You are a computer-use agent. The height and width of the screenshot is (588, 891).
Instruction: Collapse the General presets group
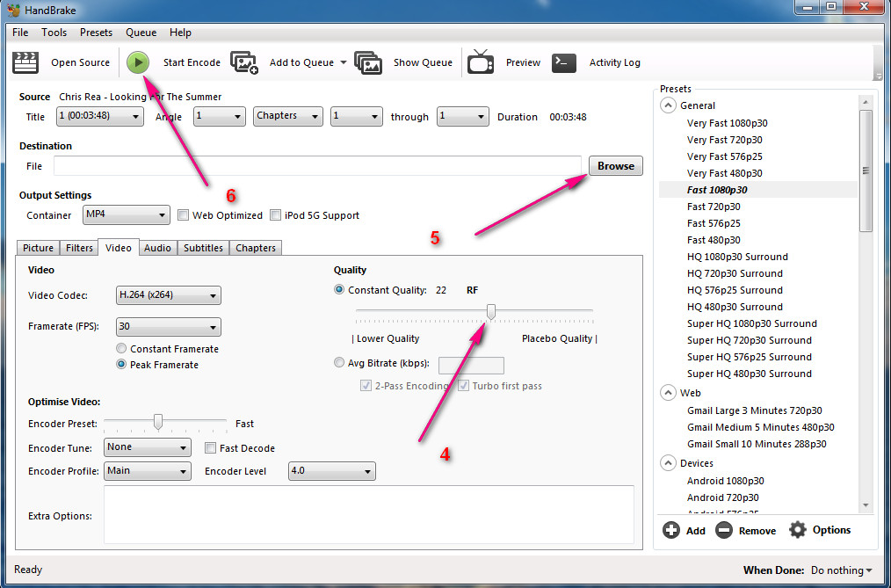click(669, 105)
